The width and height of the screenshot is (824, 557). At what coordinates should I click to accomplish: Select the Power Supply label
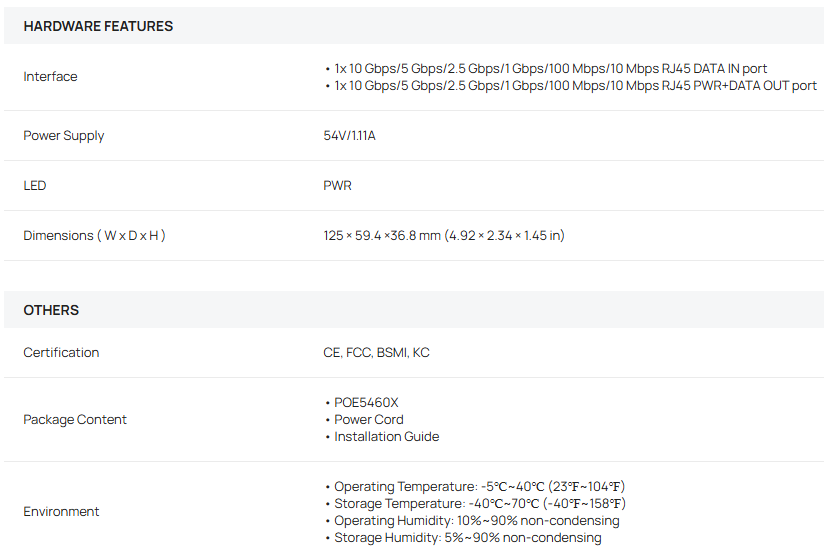(64, 136)
